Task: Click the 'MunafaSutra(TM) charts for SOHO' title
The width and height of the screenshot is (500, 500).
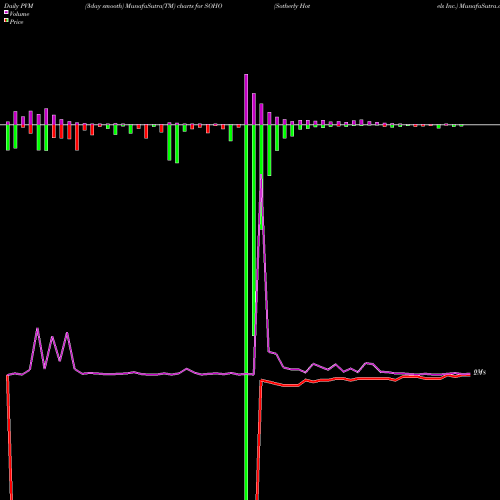Action: (174, 6)
